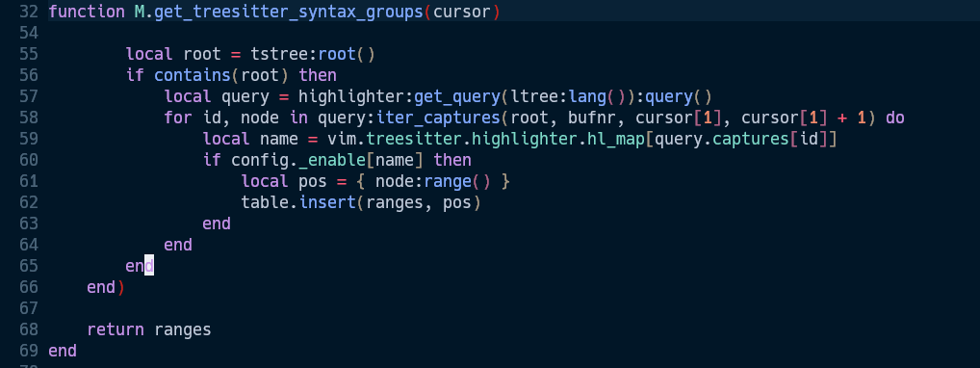The height and width of the screenshot is (368, 980).
Task: Click line number 67 in gutter
Action: click(29, 308)
